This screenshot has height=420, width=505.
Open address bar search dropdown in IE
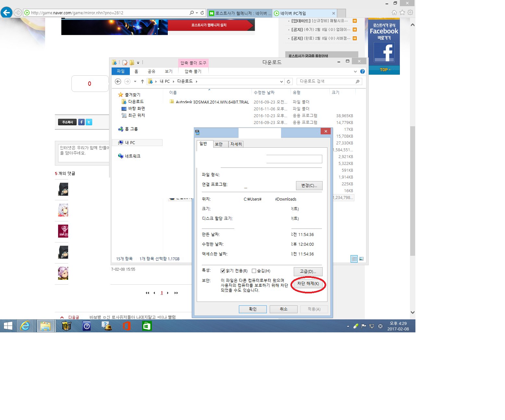[x=197, y=13]
